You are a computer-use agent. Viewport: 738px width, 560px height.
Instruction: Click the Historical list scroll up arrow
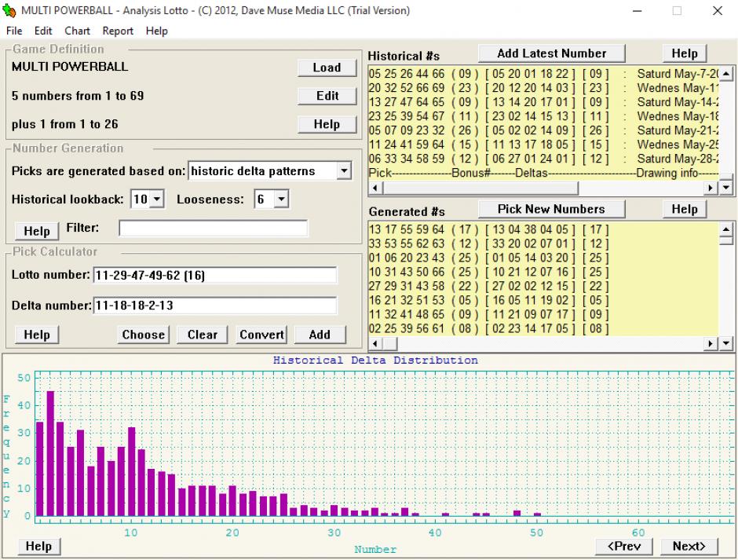[725, 74]
